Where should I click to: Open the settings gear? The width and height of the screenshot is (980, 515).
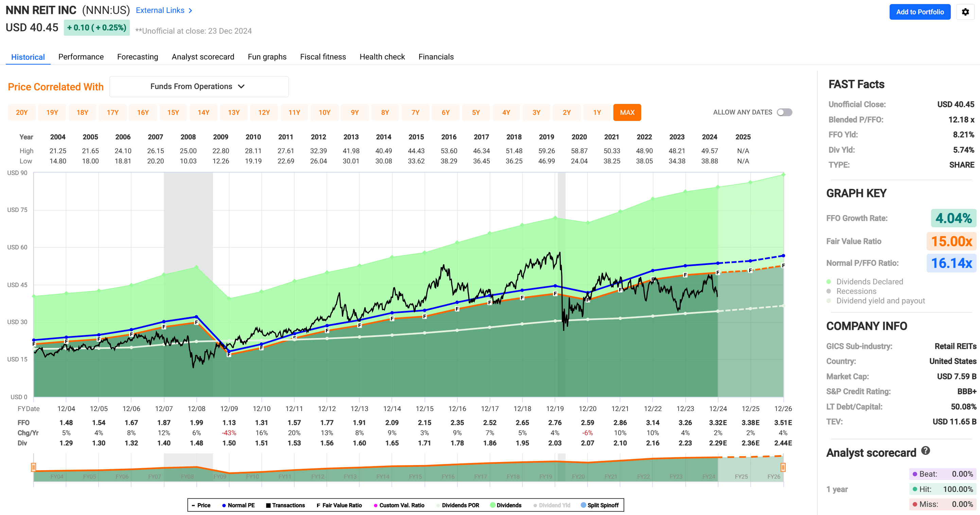pyautogui.click(x=965, y=12)
